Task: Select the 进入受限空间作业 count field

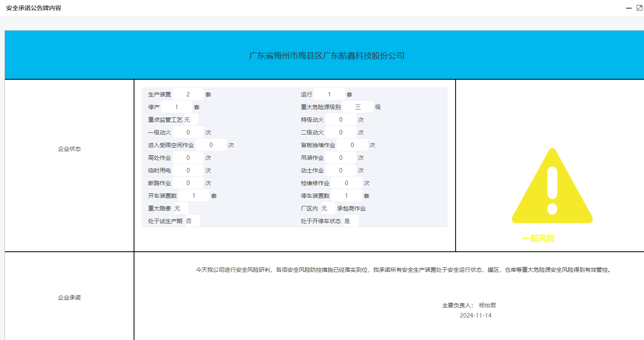Action: [211, 145]
